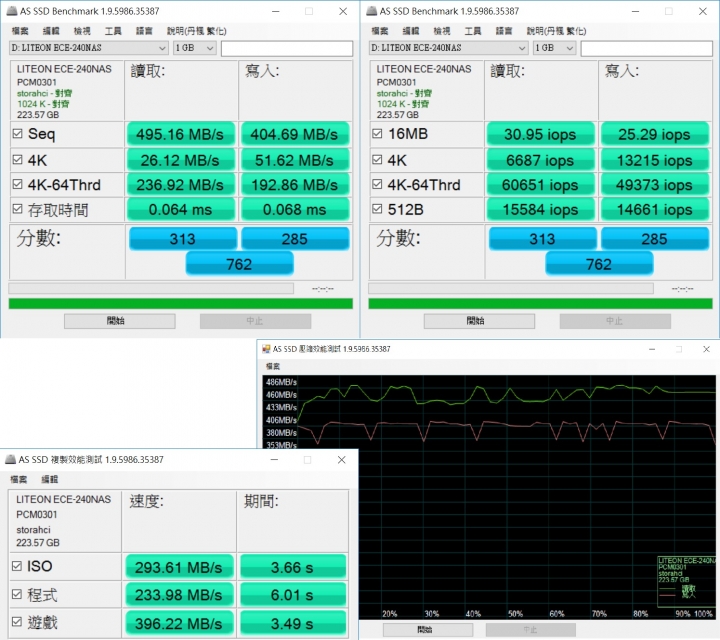Click the 762 total score in the MB/s window
The image size is (720, 640).
(239, 264)
